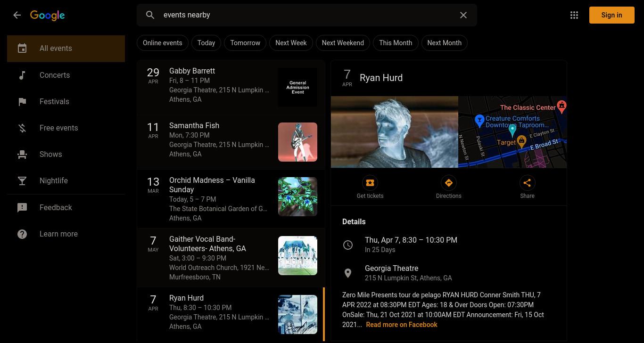
Task: Open the Google logo homepage
Action: pos(48,16)
